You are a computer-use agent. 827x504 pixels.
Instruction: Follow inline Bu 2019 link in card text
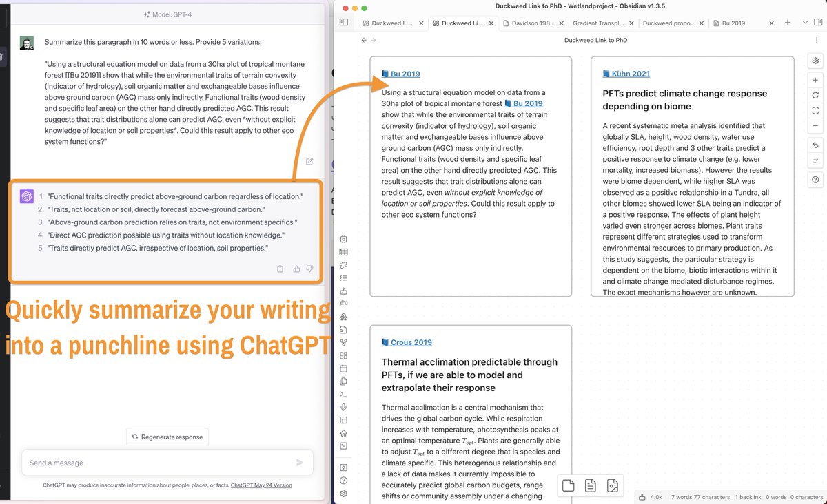coord(524,103)
